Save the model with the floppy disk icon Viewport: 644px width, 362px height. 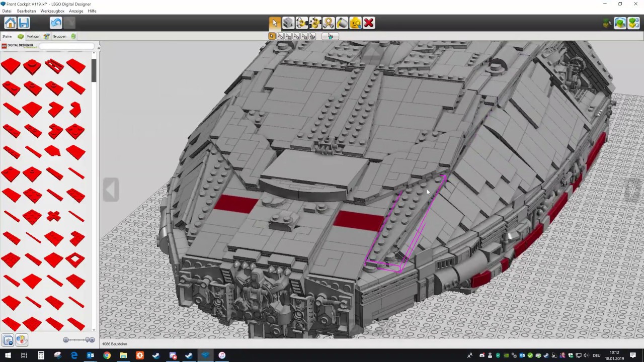tap(24, 23)
